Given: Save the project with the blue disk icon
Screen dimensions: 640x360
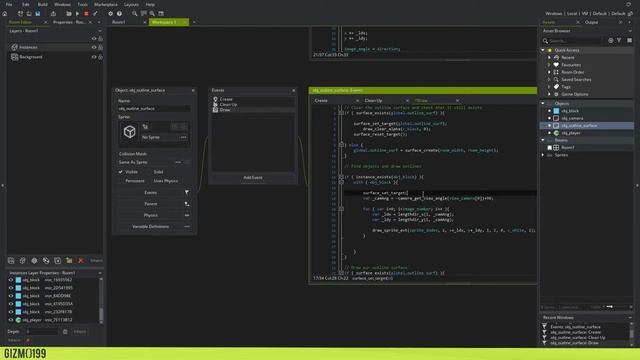Looking at the screenshot, I should coord(38,13).
